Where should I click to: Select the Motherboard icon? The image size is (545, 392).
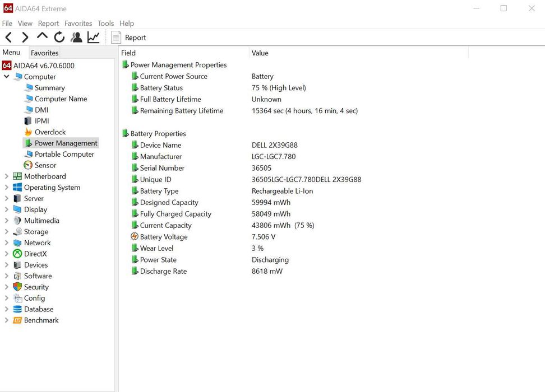[17, 176]
